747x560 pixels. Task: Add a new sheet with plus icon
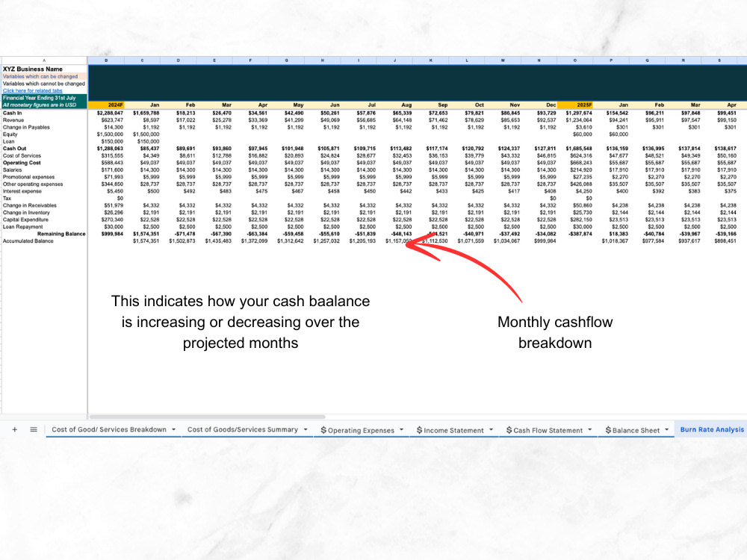(x=15, y=429)
